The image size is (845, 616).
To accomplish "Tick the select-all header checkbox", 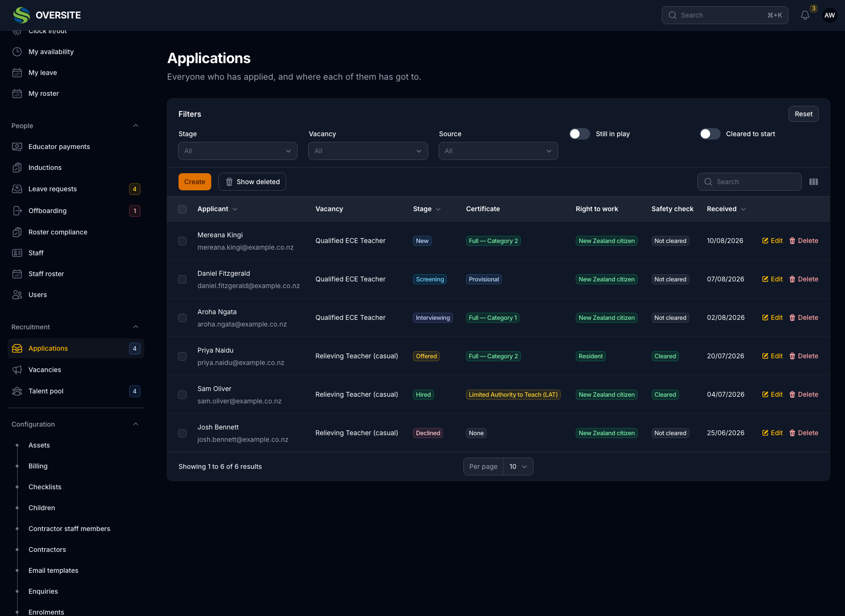I will point(182,209).
